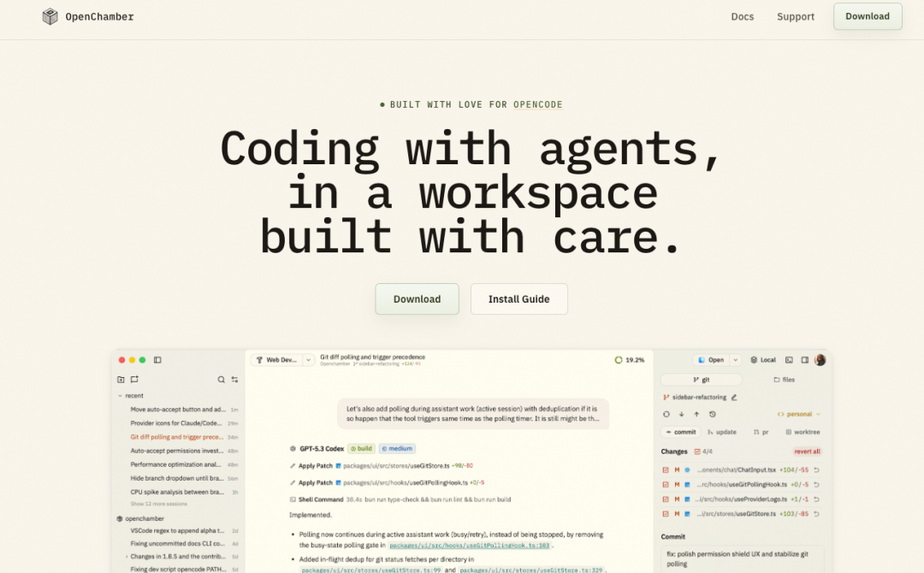924x573 pixels.
Task: Open the Support link in header
Action: pos(796,16)
